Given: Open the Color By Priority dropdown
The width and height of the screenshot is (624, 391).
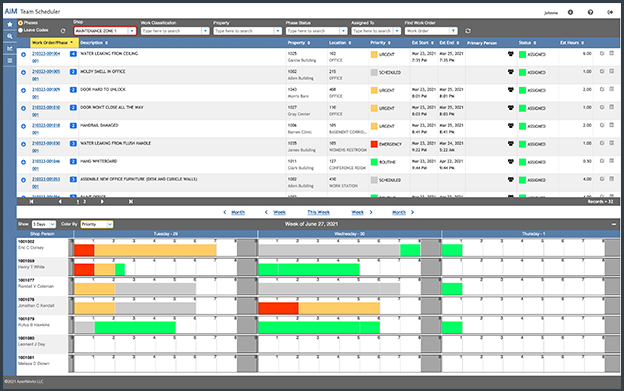Looking at the screenshot, I should tap(97, 224).
